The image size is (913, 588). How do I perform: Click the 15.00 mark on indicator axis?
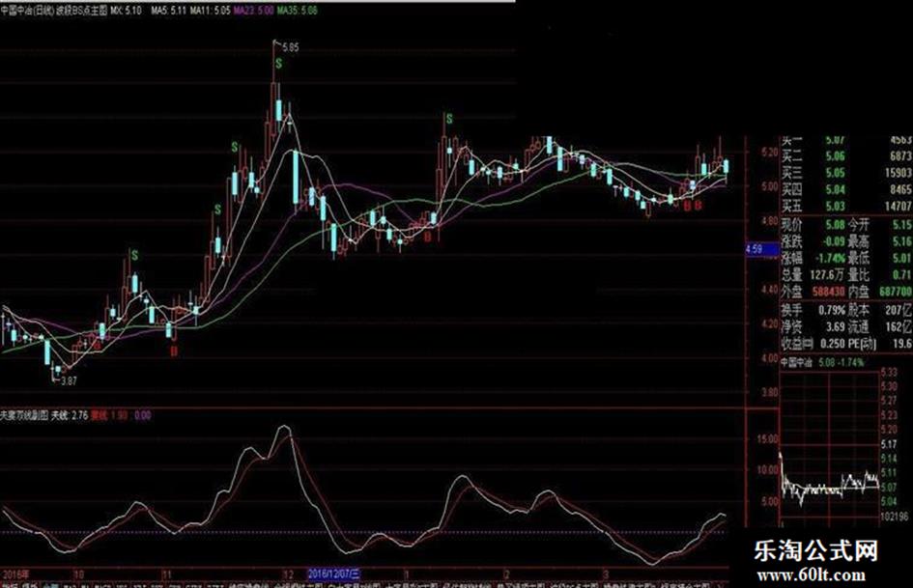pyautogui.click(x=767, y=439)
